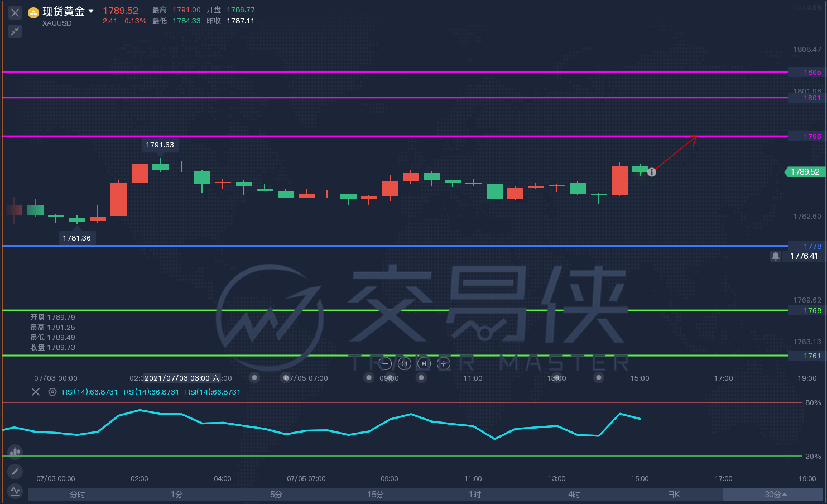Viewport: 827px width, 504px height.
Task: Click the current price tag 1789.52 on axis
Action: pos(804,172)
